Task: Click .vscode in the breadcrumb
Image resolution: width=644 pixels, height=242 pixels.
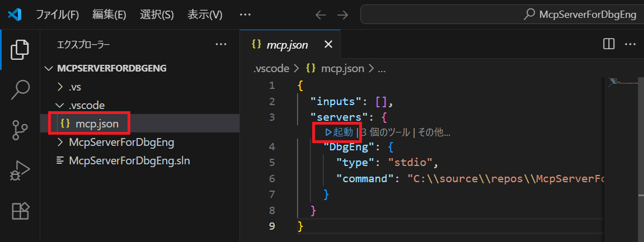Action: click(x=271, y=69)
